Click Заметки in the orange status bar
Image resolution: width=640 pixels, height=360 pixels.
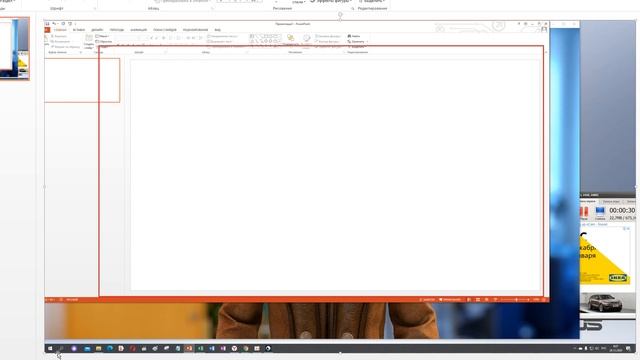(427, 300)
